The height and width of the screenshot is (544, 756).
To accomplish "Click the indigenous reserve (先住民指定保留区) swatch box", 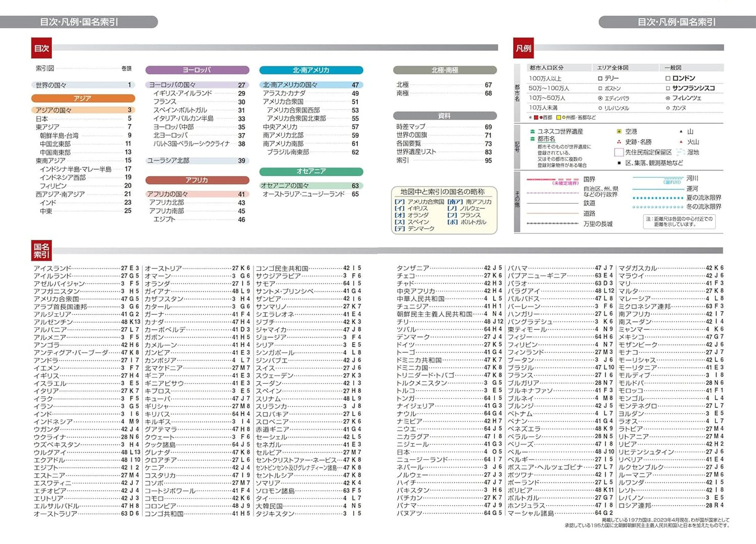I will (x=618, y=152).
